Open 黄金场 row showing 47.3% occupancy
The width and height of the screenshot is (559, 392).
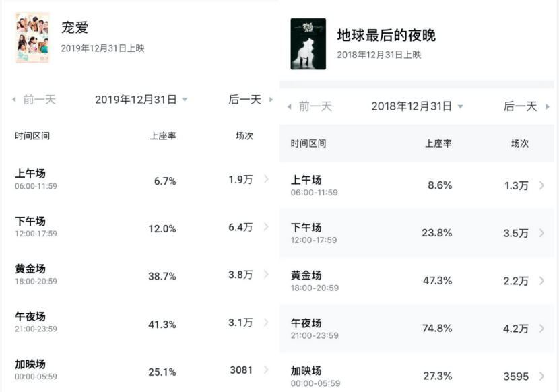(417, 281)
